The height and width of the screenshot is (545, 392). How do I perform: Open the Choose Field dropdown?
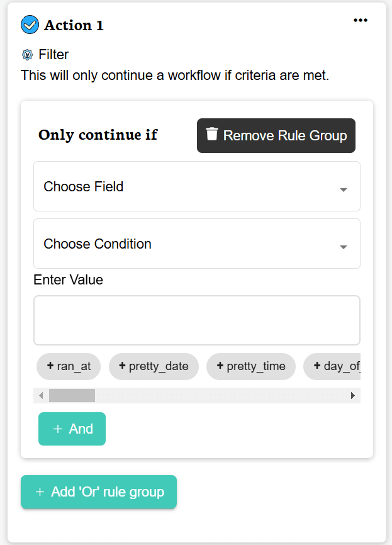click(196, 186)
